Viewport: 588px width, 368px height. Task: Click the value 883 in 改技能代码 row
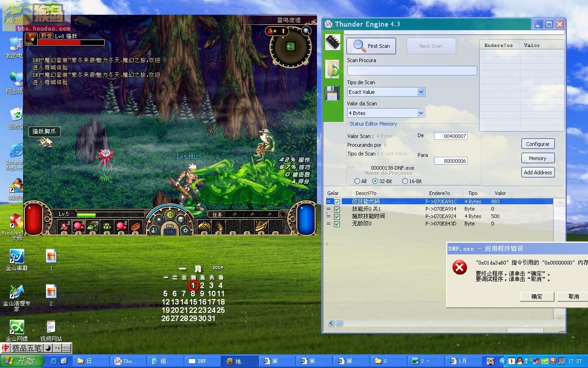click(x=495, y=201)
